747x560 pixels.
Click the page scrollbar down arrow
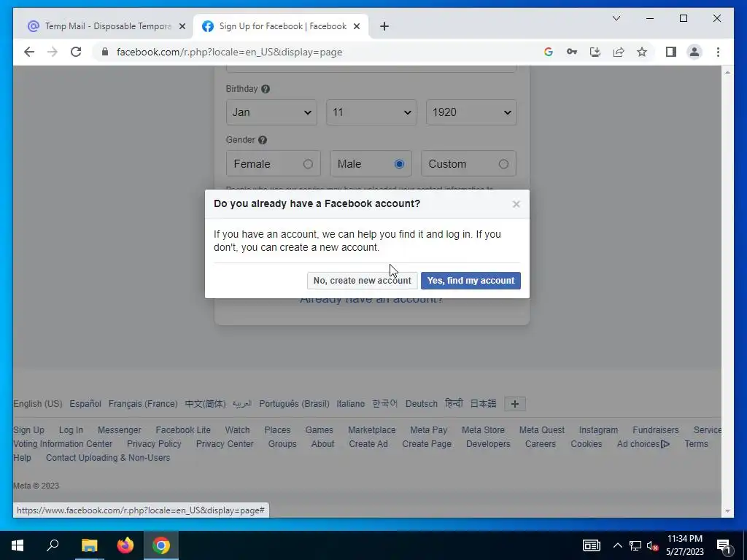coord(727,511)
